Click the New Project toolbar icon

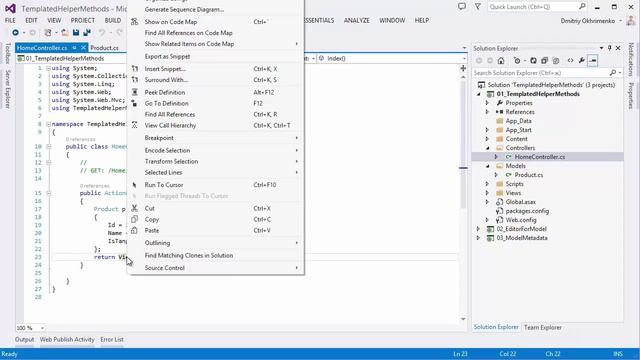(48, 33)
